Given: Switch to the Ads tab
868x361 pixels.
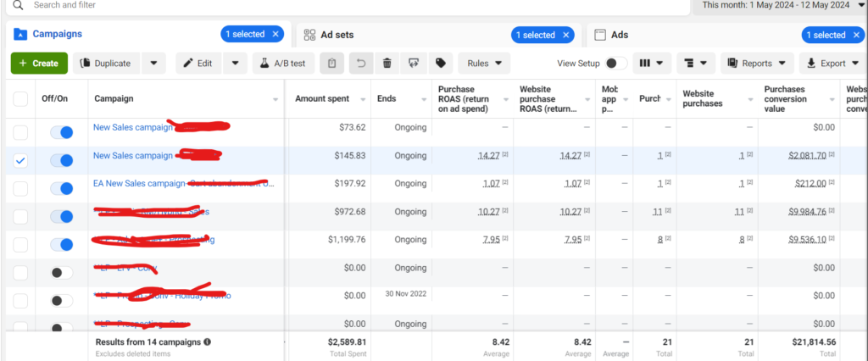Looking at the screenshot, I should (620, 35).
